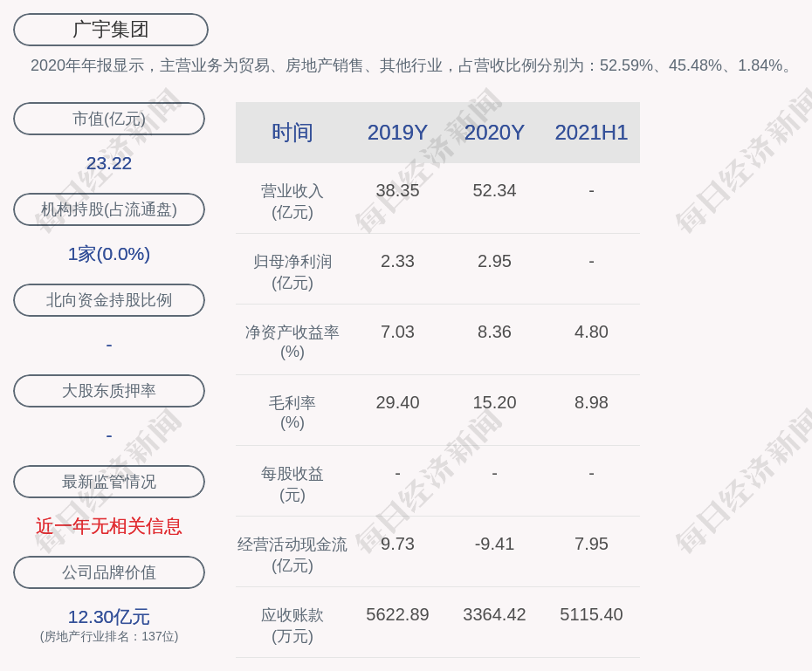Click the cash flow value 7.95
Viewport: 812px width, 671px height.
(591, 544)
